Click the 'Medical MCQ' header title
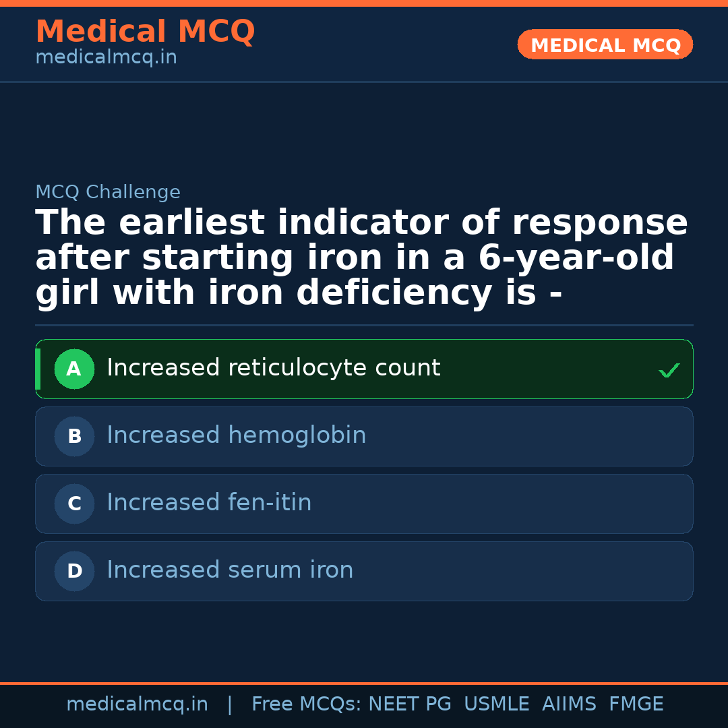This screenshot has width=728, height=728. tap(145, 32)
